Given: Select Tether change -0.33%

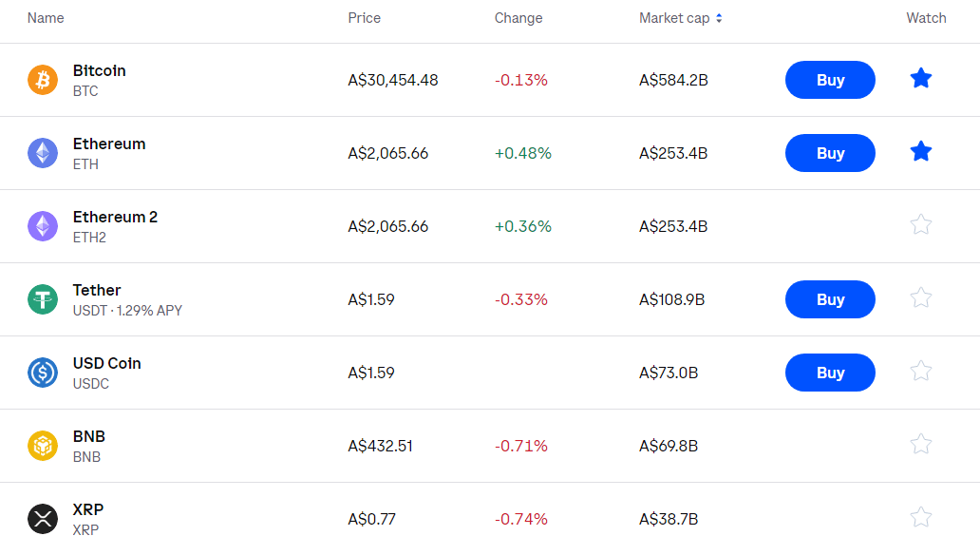Looking at the screenshot, I should (521, 299).
